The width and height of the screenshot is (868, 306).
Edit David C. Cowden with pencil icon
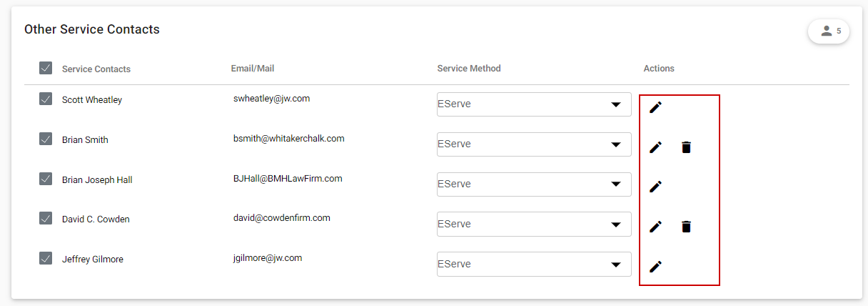click(x=655, y=227)
